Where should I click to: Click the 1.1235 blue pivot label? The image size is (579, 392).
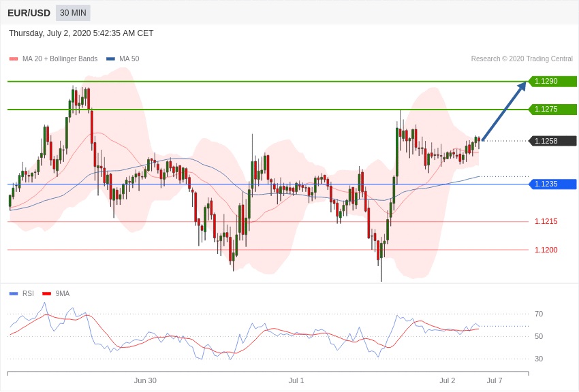(x=552, y=184)
